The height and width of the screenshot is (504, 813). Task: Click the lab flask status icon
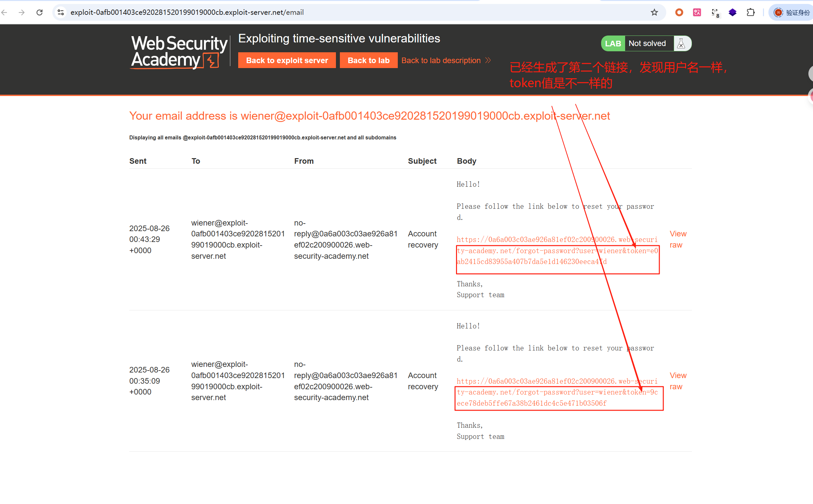(681, 43)
